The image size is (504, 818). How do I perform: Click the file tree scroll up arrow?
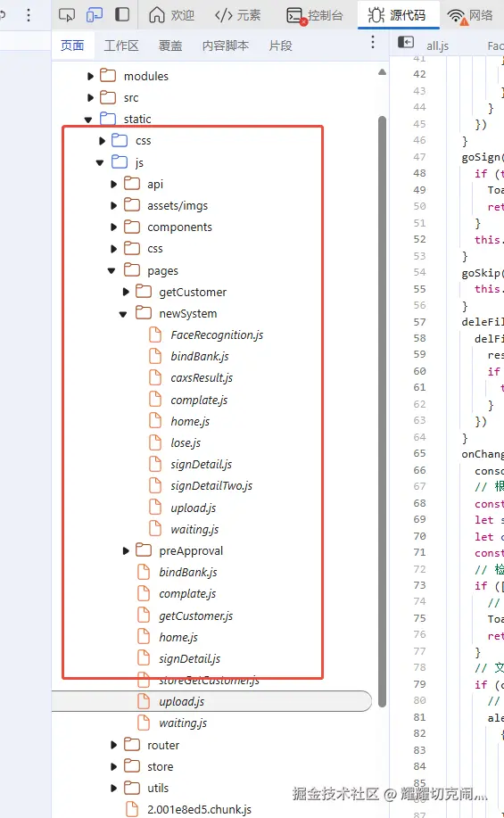(383, 72)
